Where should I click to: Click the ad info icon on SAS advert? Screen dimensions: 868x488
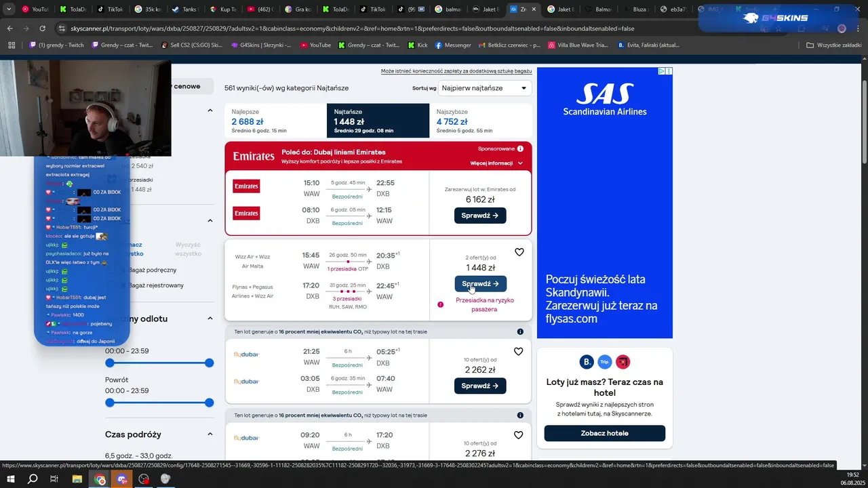tap(662, 71)
